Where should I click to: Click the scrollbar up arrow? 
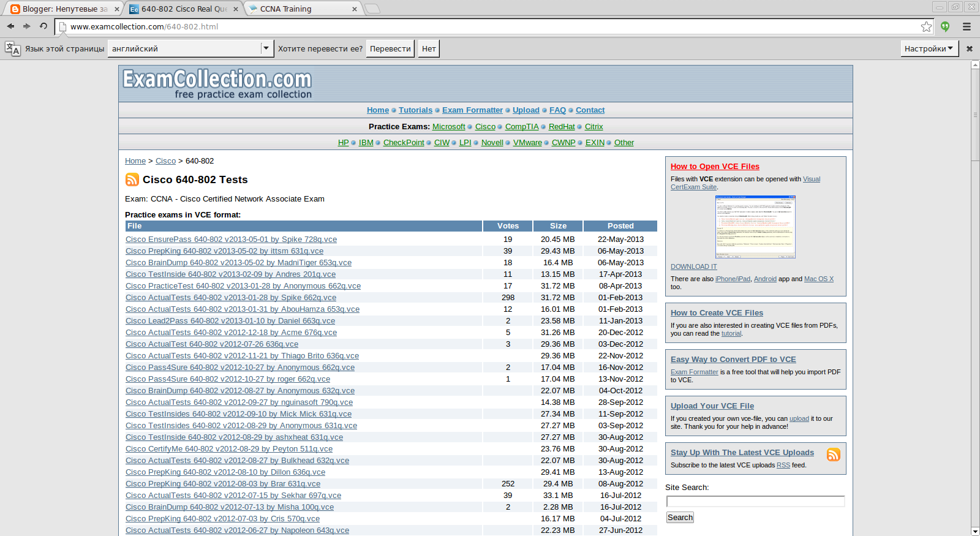coord(975,64)
